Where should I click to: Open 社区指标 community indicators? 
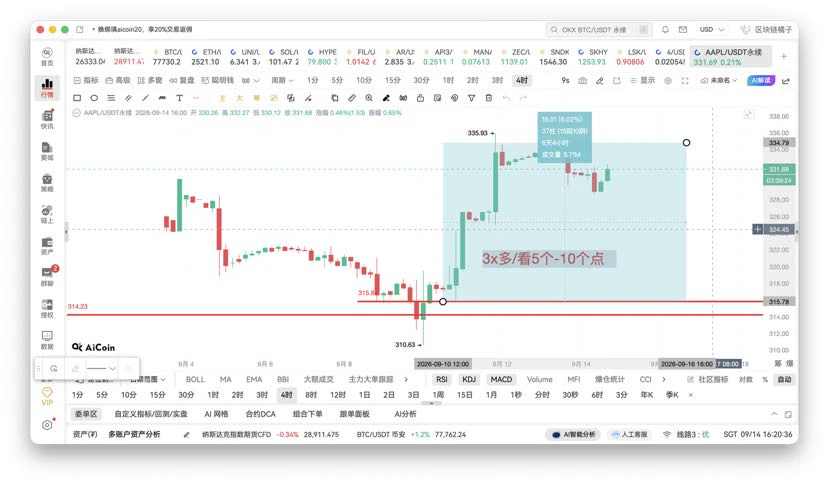click(x=708, y=379)
